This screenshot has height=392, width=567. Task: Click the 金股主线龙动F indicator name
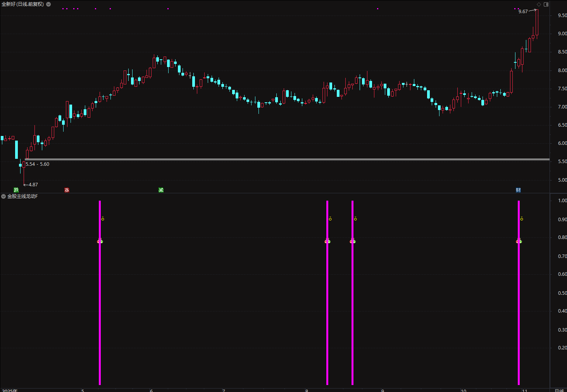click(x=22, y=196)
